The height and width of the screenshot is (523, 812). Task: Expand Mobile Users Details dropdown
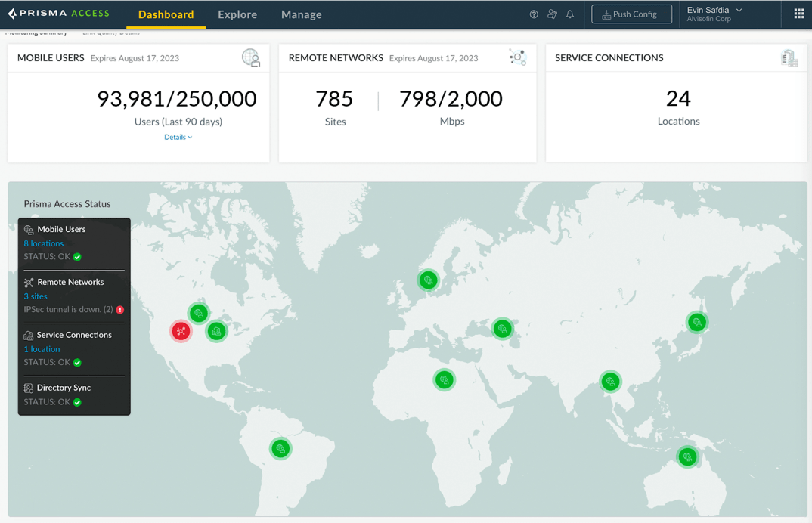(178, 137)
